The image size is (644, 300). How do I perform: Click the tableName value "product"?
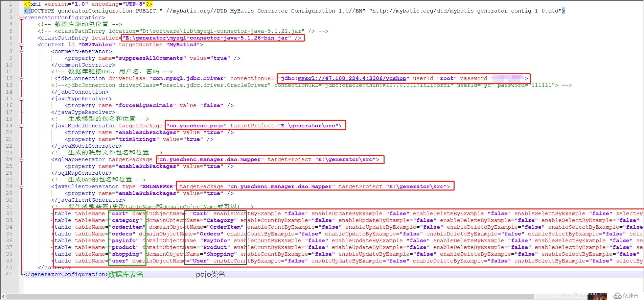(x=124, y=247)
